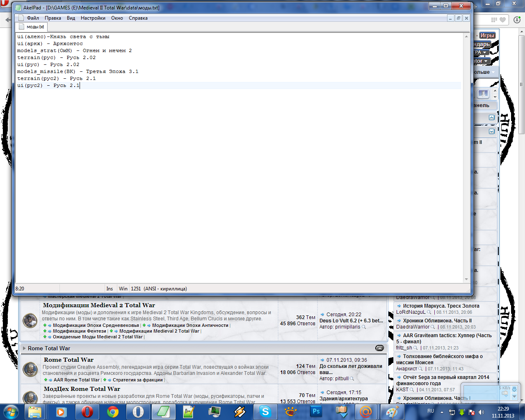Image resolution: width=525 pixels, height=420 pixels.
Task: Open Модификации Medieval 2 Total War forum link
Action: [x=99, y=305]
